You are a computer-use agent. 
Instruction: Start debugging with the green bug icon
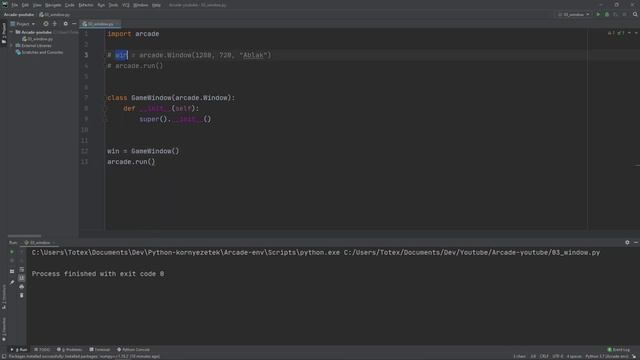(607, 14)
